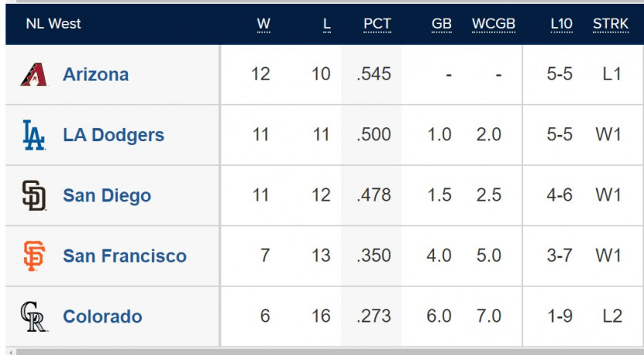Click the LA Dodgers logo
The height and width of the screenshot is (355, 644).
coord(34,135)
